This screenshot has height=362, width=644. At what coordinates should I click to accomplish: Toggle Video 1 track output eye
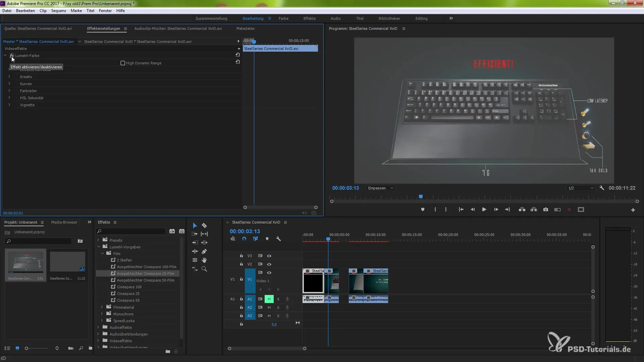[269, 273]
